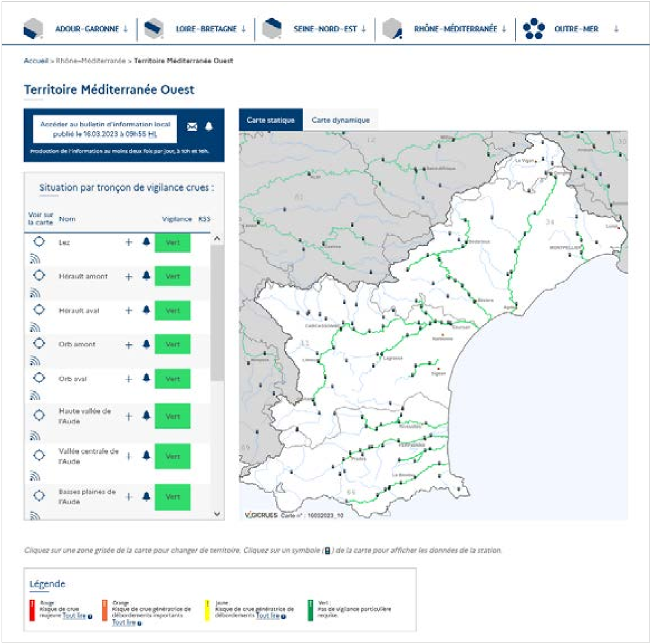This screenshot has height=644, width=650.
Task: Select the Carte statique tab
Action: tap(271, 120)
